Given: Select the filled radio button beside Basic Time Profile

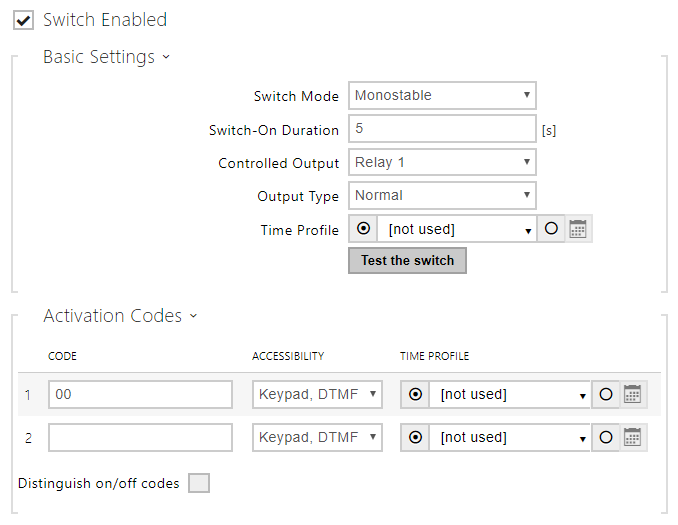Looking at the screenshot, I should pos(363,229).
